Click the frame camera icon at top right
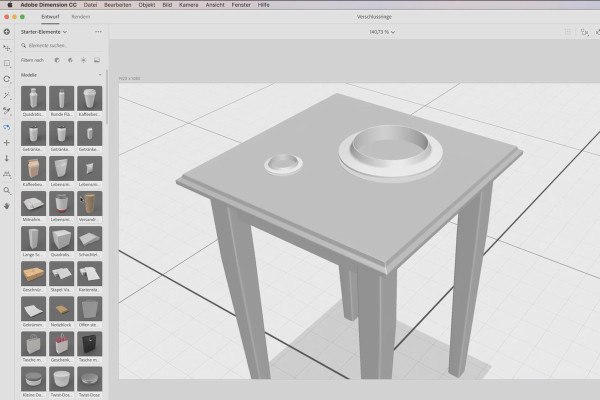This screenshot has height=400, width=600. click(584, 32)
